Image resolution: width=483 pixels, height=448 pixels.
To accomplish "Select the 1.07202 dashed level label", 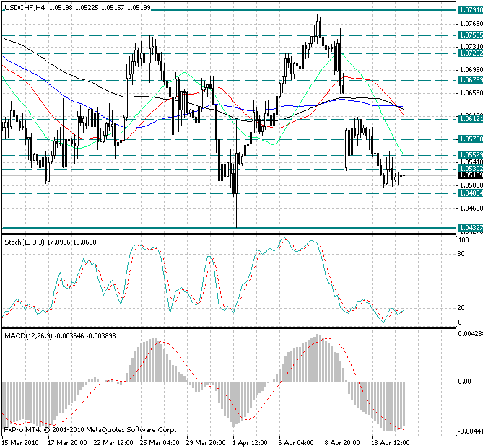I will pyautogui.click(x=469, y=53).
